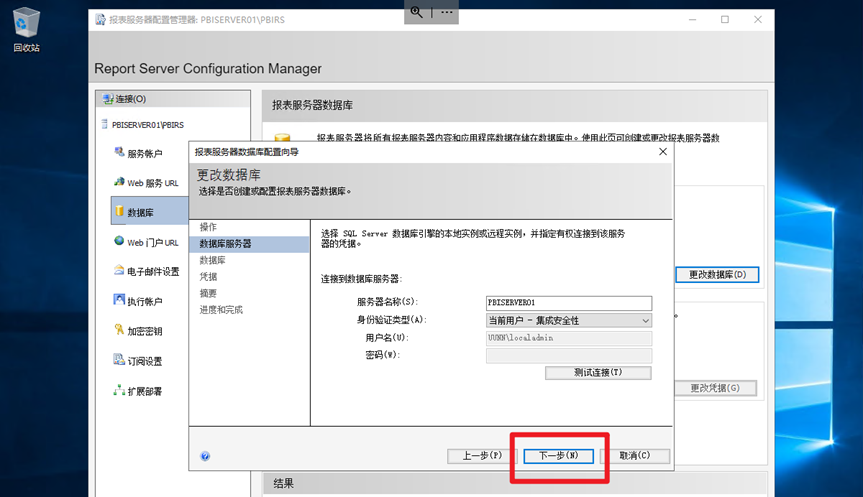
Task: Click the Web 门户 URL icon
Action: tap(120, 242)
